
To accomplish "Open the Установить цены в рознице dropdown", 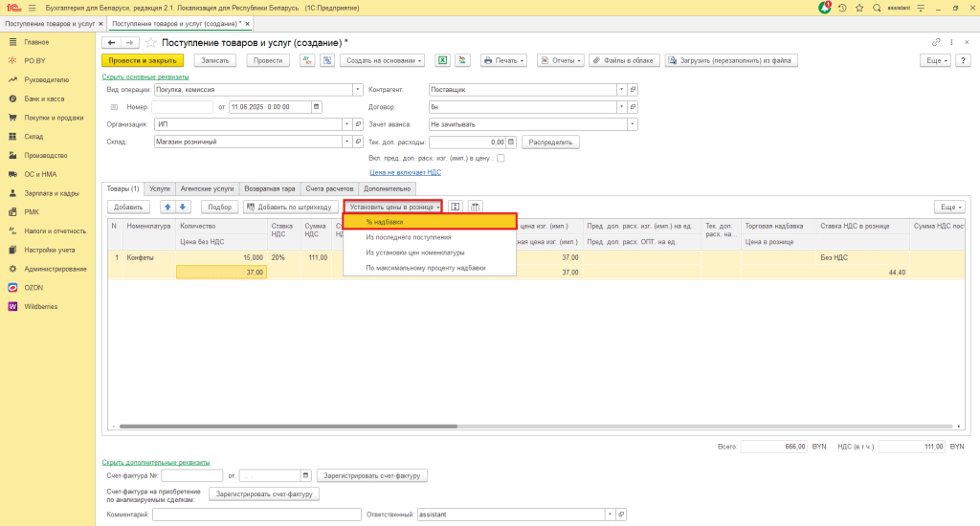I will [x=393, y=207].
